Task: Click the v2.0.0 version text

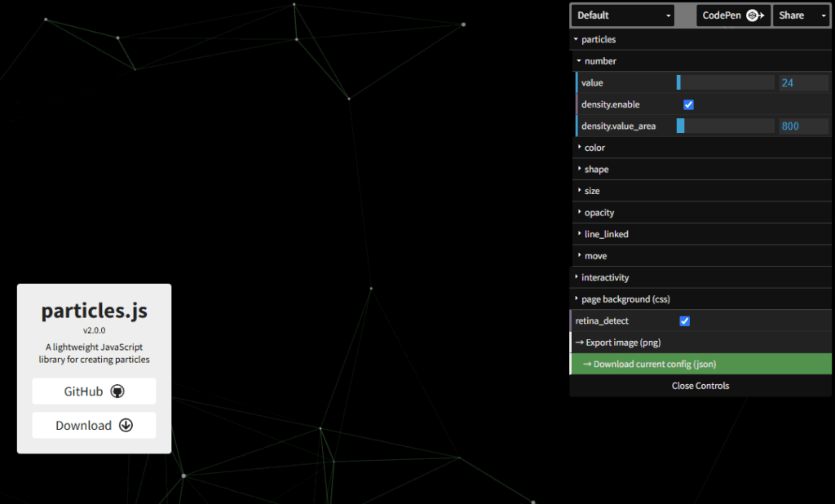Action: point(95,330)
